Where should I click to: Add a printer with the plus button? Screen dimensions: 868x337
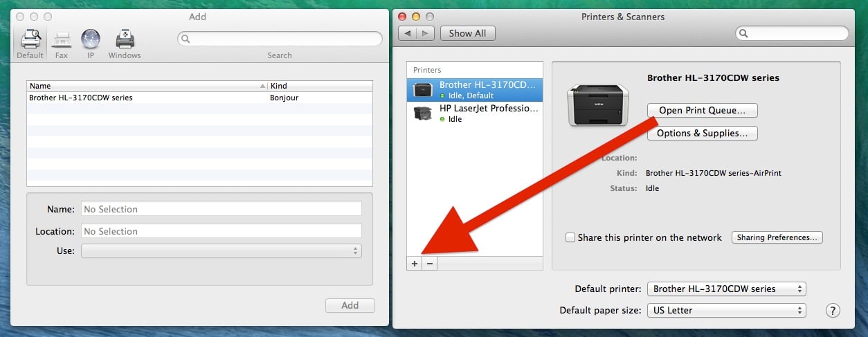415,264
